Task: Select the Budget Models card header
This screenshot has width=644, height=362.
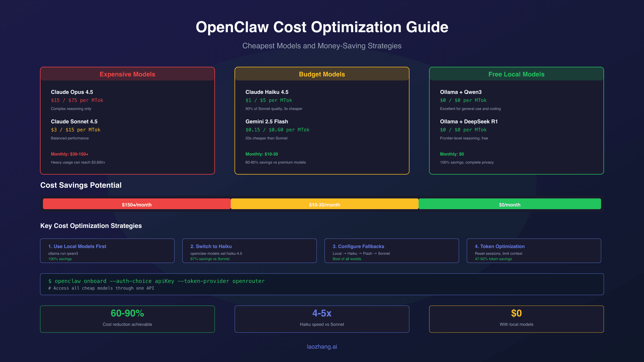Action: (322, 74)
